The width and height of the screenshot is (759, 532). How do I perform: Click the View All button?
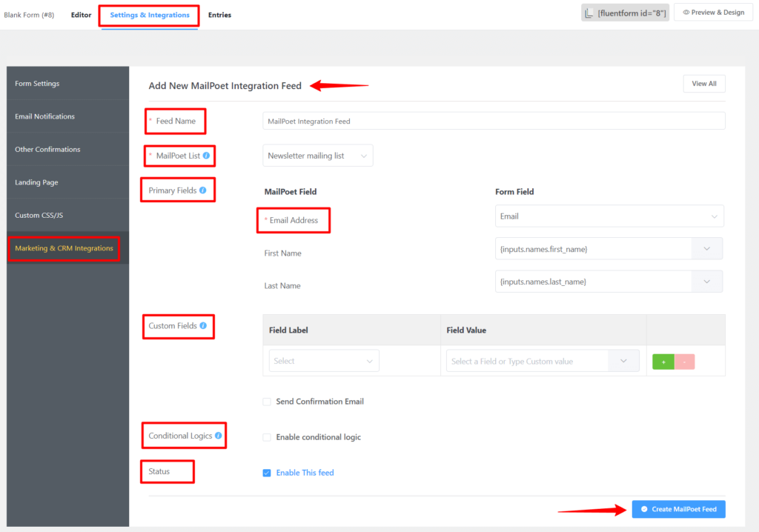tap(703, 83)
